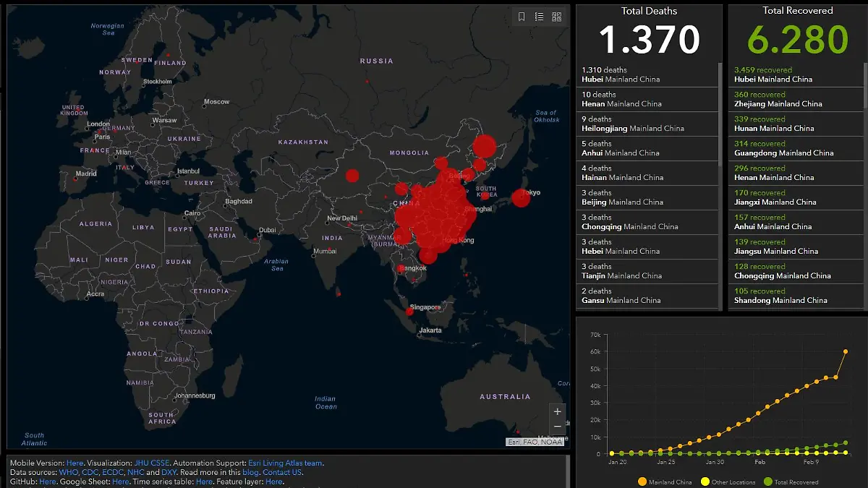868x488 pixels.
Task: Select the '3 deaths Tianjin' row
Action: coord(648,272)
